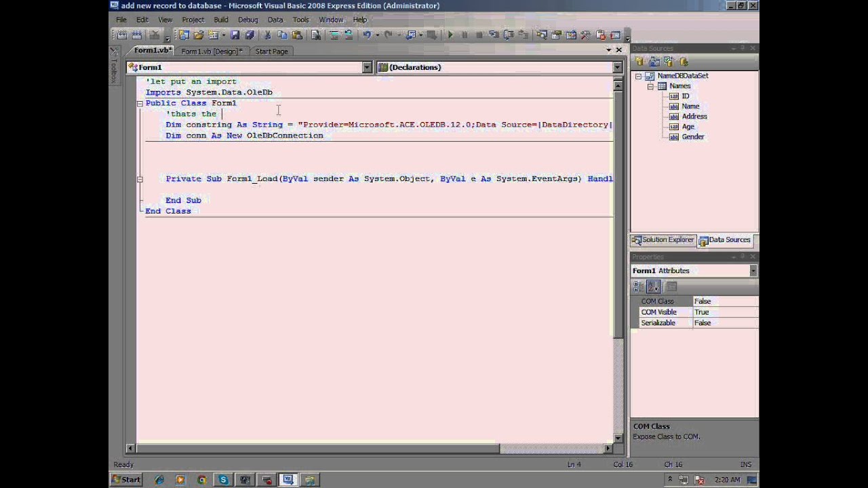Collapse the Form1_Load sub region
The height and width of the screenshot is (488, 868).
pos(140,179)
